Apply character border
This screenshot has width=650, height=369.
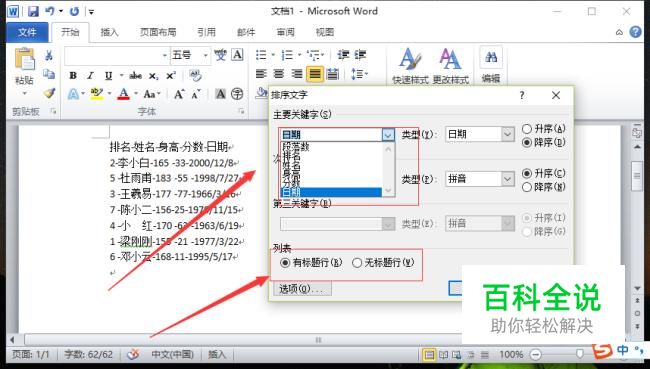tap(237, 55)
